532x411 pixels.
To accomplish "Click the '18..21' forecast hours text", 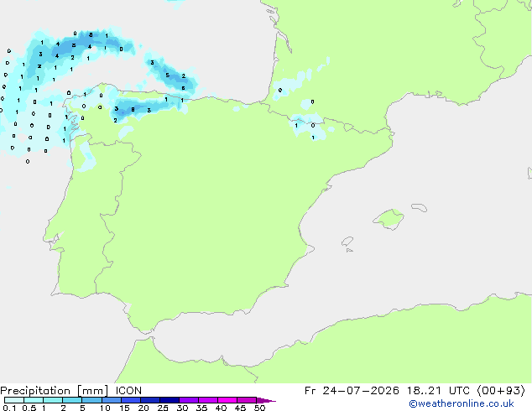I will (x=424, y=391).
